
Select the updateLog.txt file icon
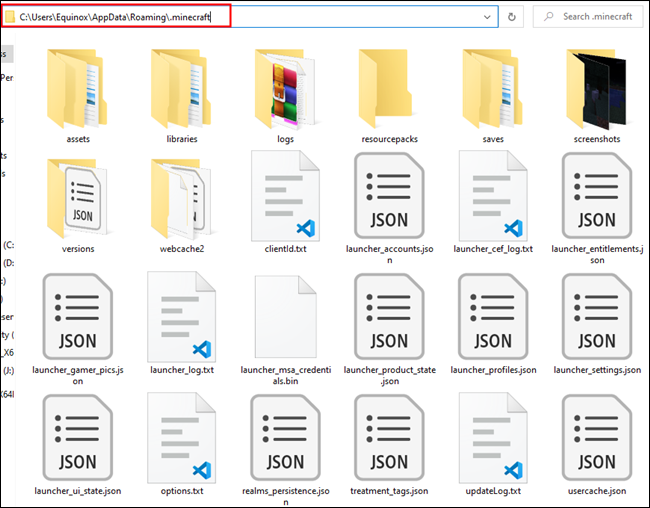[493, 438]
